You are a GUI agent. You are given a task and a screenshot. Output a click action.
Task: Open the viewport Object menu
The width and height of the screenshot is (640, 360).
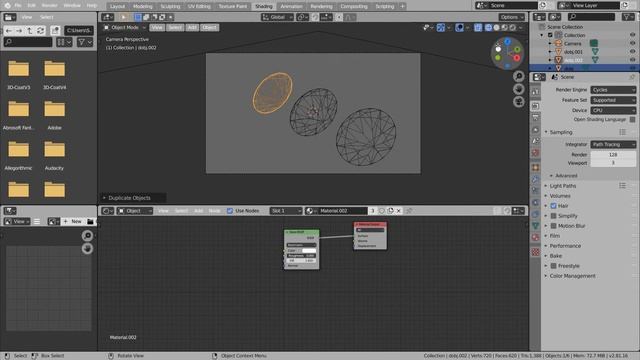coord(209,27)
